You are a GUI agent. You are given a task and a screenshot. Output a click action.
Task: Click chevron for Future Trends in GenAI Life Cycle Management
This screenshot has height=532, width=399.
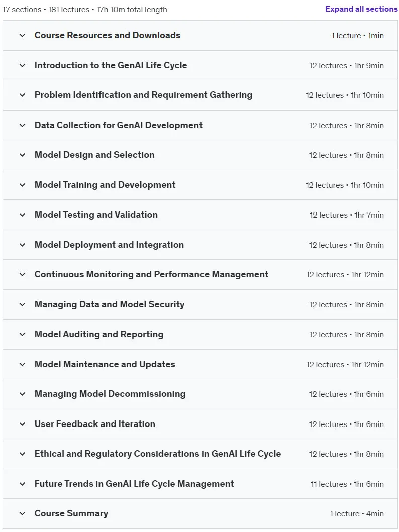point(23,484)
